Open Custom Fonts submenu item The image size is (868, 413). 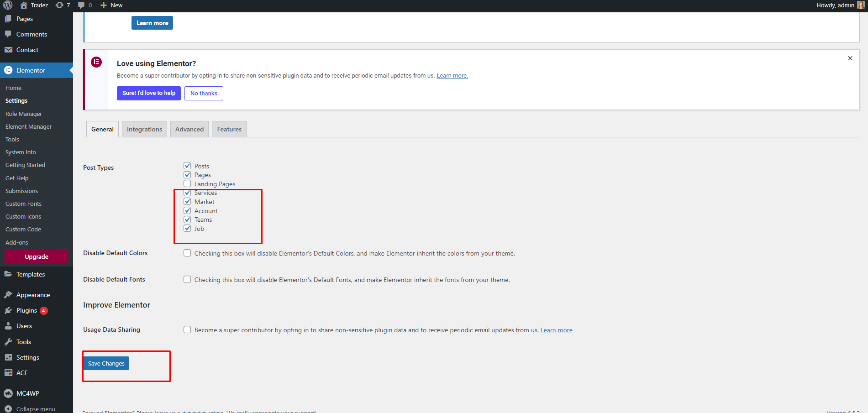coord(23,204)
